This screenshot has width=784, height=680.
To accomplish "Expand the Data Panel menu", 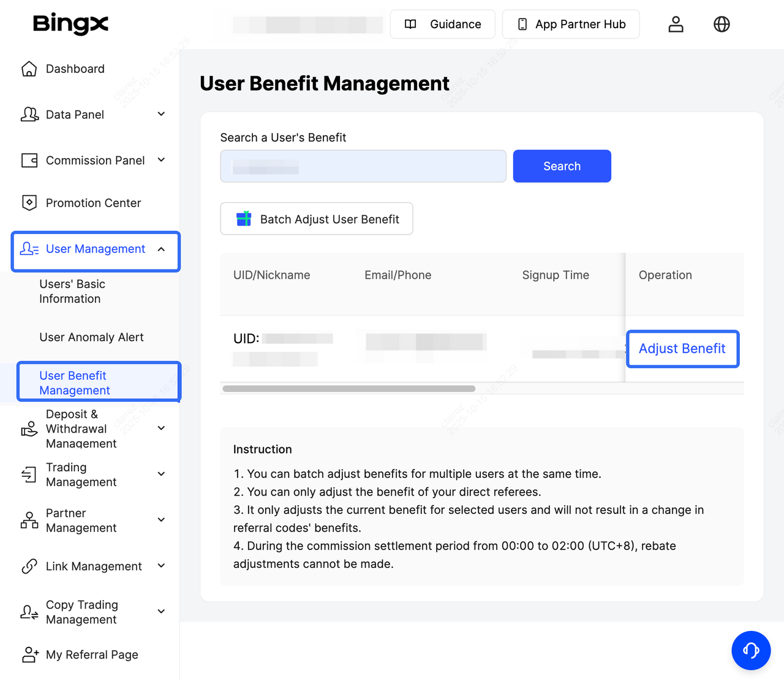I will pos(161,114).
